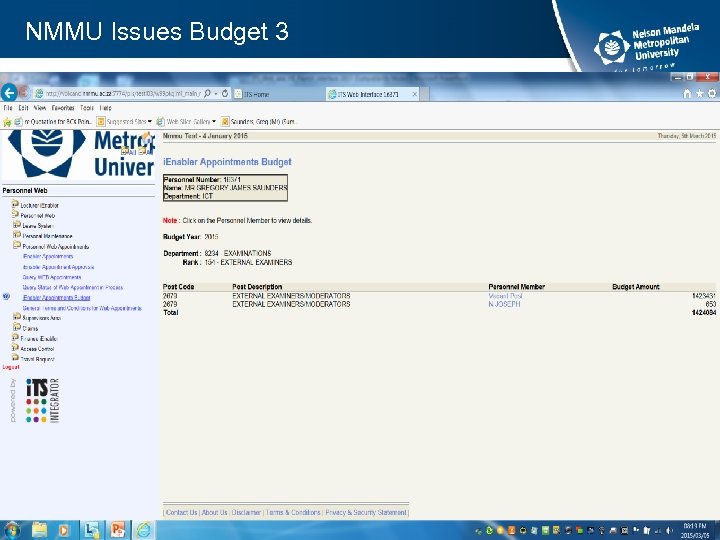Open the Lync taskbar icon

[92, 530]
